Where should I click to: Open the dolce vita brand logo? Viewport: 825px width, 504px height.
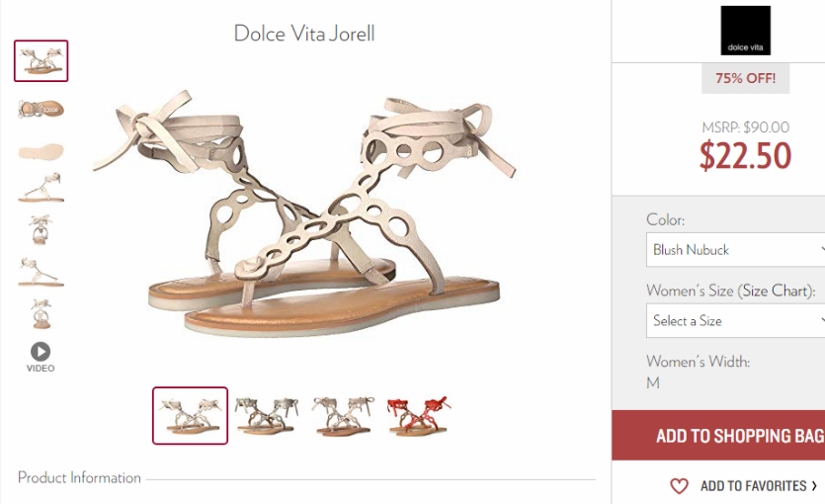pyautogui.click(x=745, y=31)
